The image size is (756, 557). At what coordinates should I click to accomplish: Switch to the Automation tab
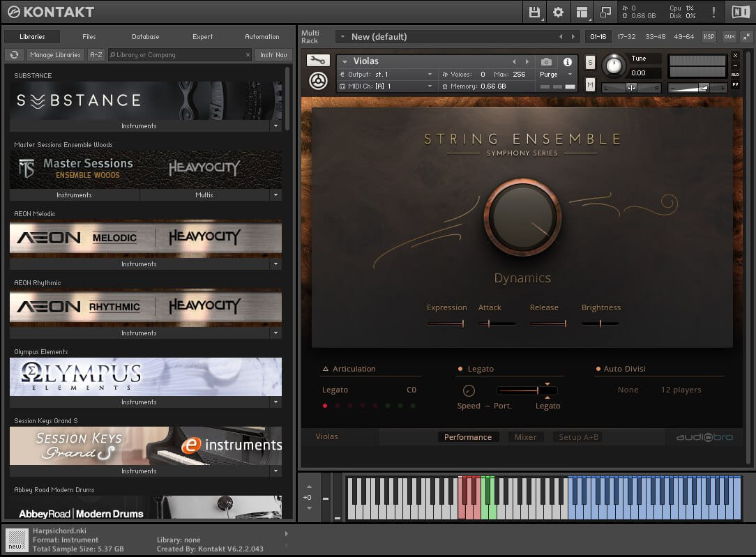point(262,37)
